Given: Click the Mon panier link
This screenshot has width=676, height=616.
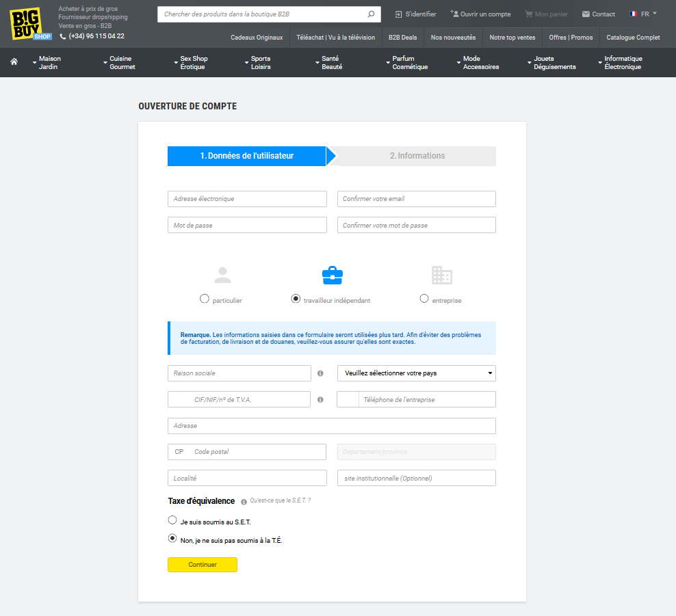Looking at the screenshot, I should [546, 14].
